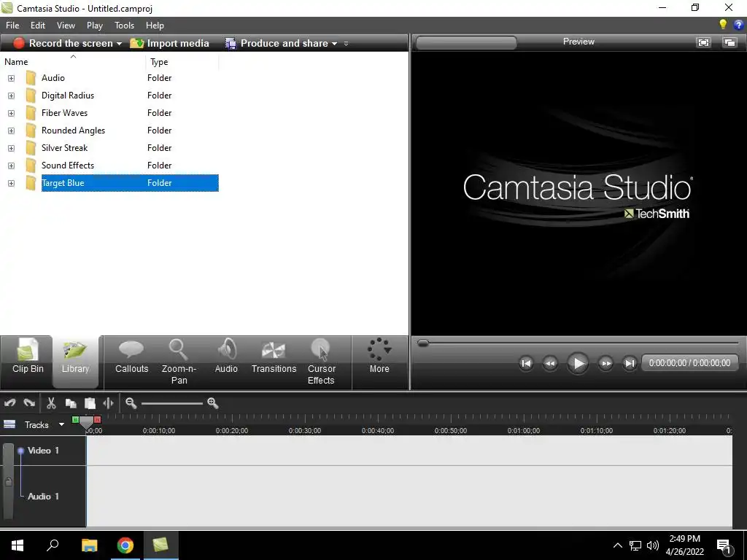Show More tools options

379,357
